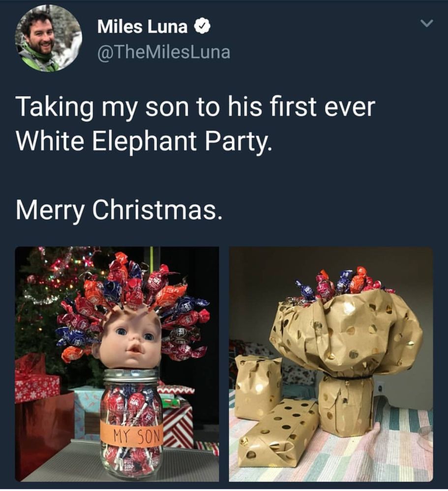Click the verified badge next to Miles Luna
This screenshot has height=491, width=448.
(x=203, y=27)
